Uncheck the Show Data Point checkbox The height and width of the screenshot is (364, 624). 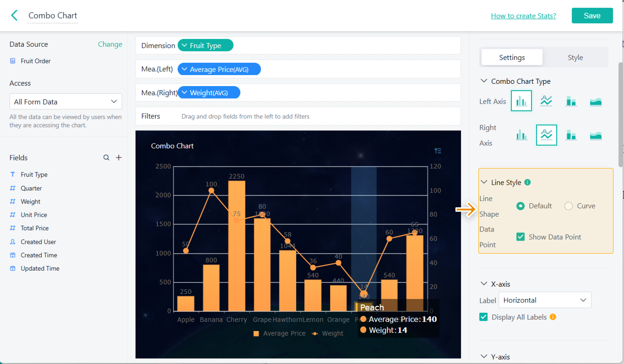click(521, 237)
